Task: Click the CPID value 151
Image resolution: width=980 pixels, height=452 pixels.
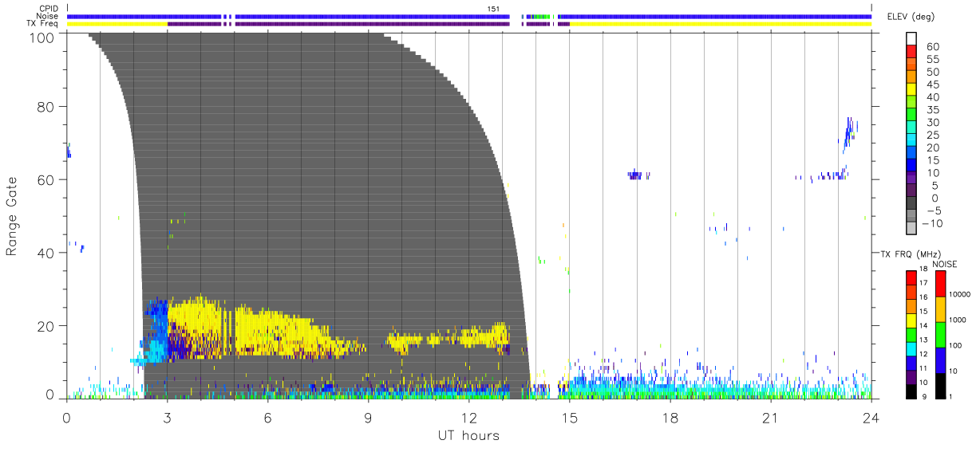Action: point(493,9)
